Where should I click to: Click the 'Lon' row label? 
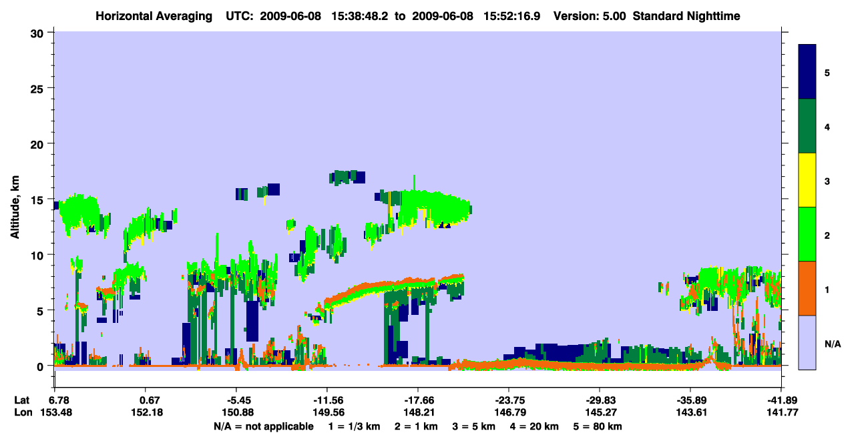pos(23,412)
